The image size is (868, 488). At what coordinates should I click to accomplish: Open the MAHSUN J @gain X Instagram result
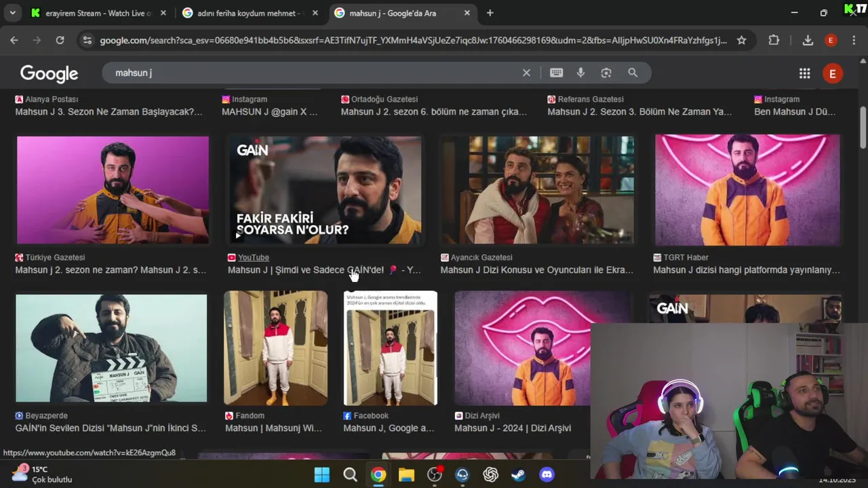click(x=269, y=112)
